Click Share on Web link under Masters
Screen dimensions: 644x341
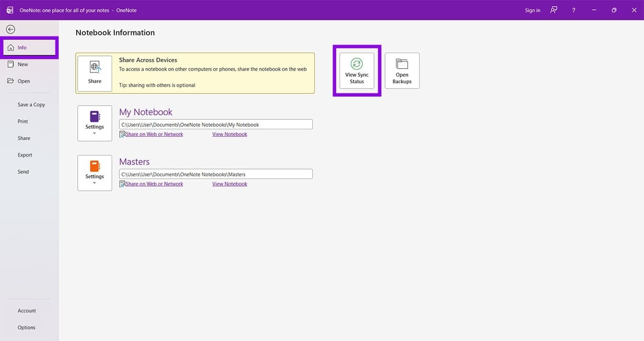(154, 184)
